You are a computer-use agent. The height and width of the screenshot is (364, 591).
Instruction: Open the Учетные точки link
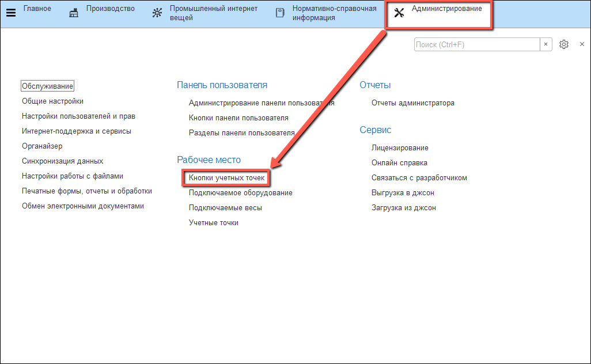pos(214,223)
